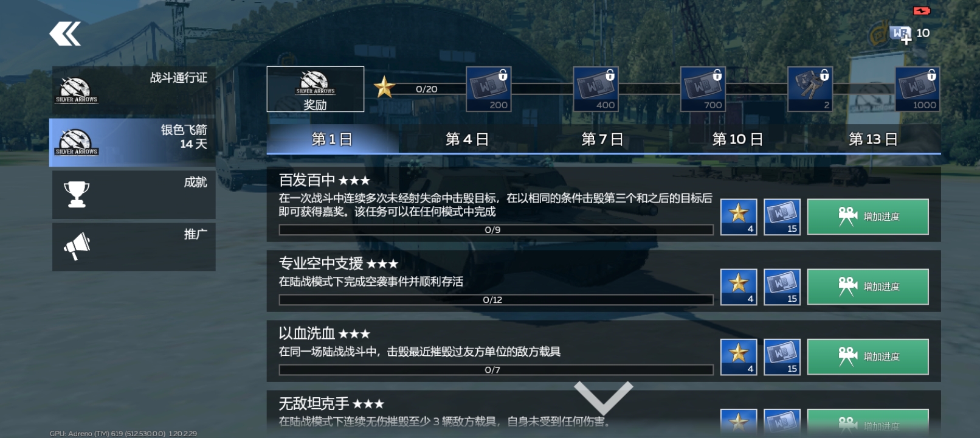Open the 成就 achievements trophy section
This screenshot has height=438, width=980.
(x=134, y=195)
